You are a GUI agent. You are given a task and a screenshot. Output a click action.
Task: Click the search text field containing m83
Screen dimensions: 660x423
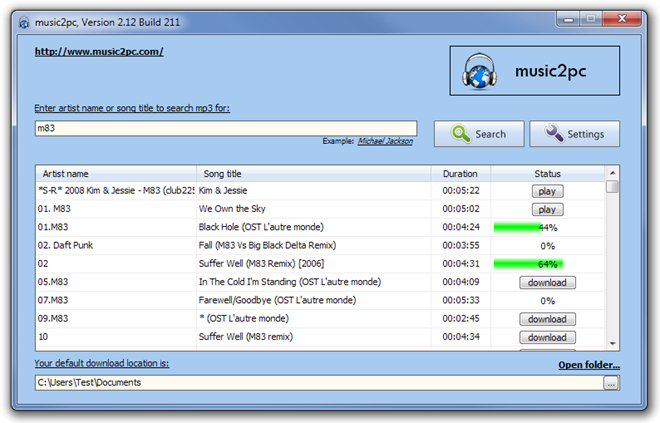pos(226,128)
